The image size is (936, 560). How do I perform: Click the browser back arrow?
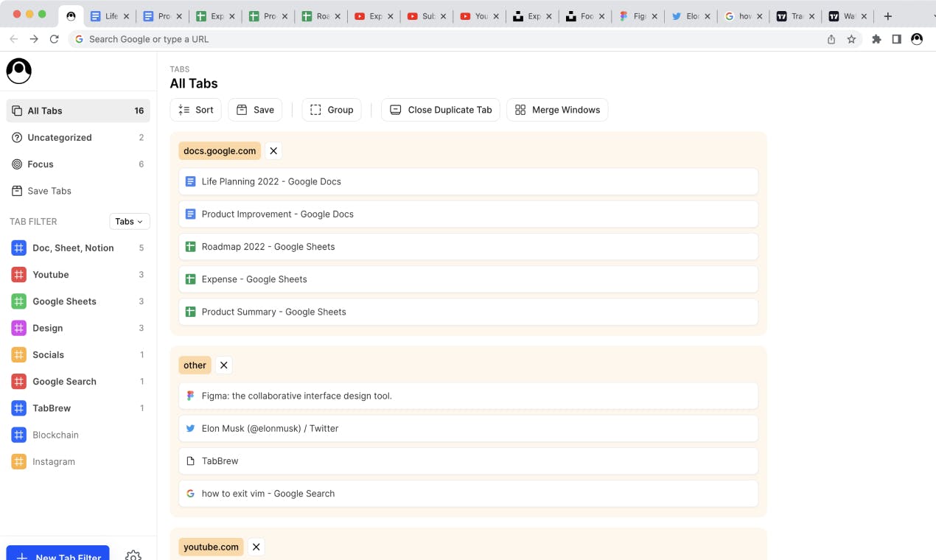tap(14, 39)
